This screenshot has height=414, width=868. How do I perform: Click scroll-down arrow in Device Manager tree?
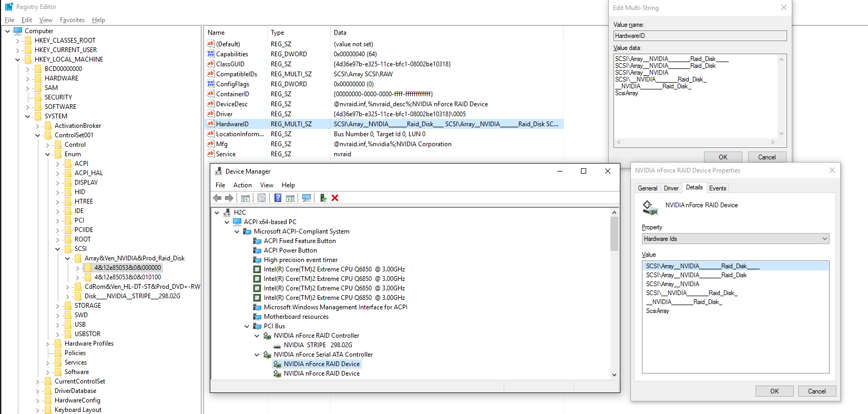(x=614, y=375)
